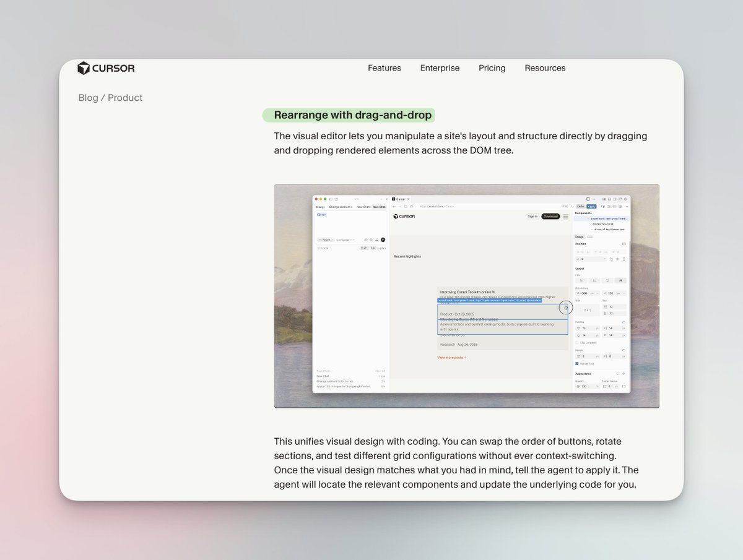Click the black Download button in embedded site
Screen dimensions: 743x560
(x=550, y=217)
